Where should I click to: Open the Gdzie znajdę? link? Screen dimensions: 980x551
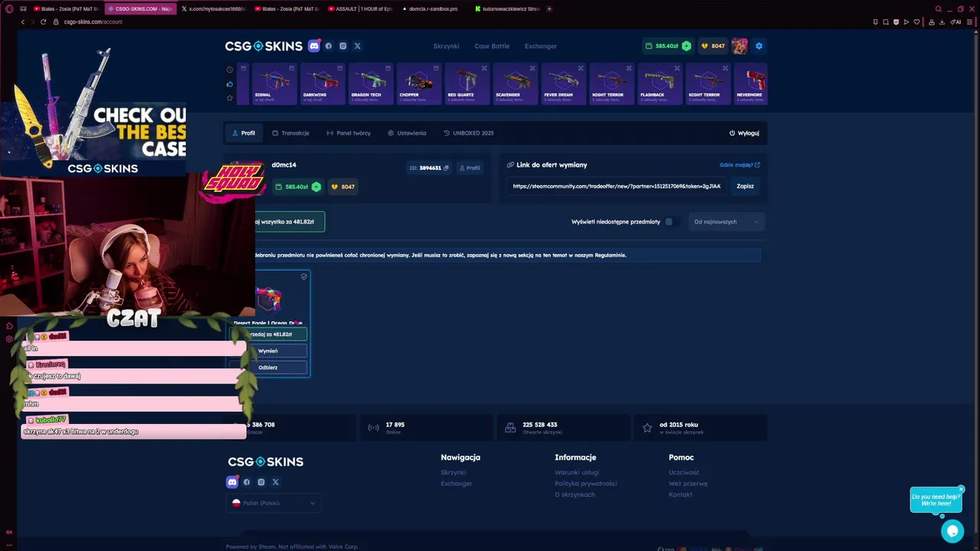(x=740, y=165)
